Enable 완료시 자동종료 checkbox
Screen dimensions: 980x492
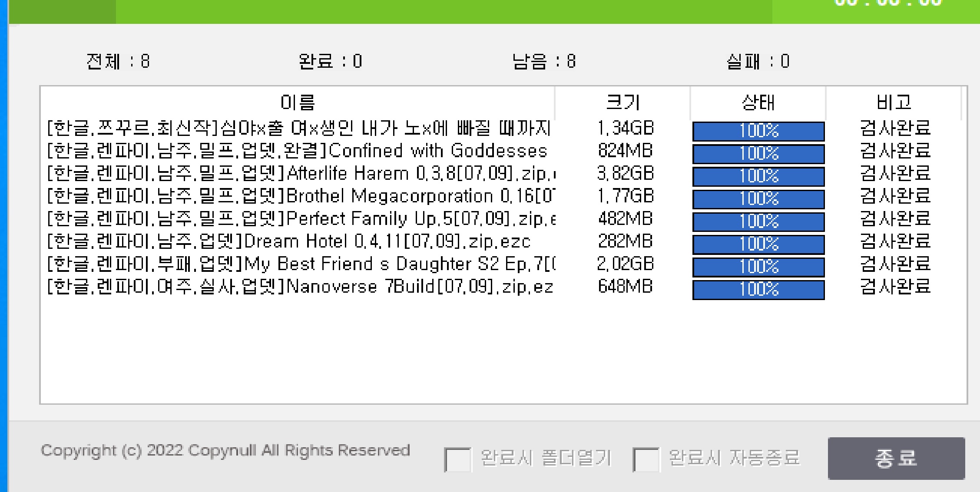point(646,459)
